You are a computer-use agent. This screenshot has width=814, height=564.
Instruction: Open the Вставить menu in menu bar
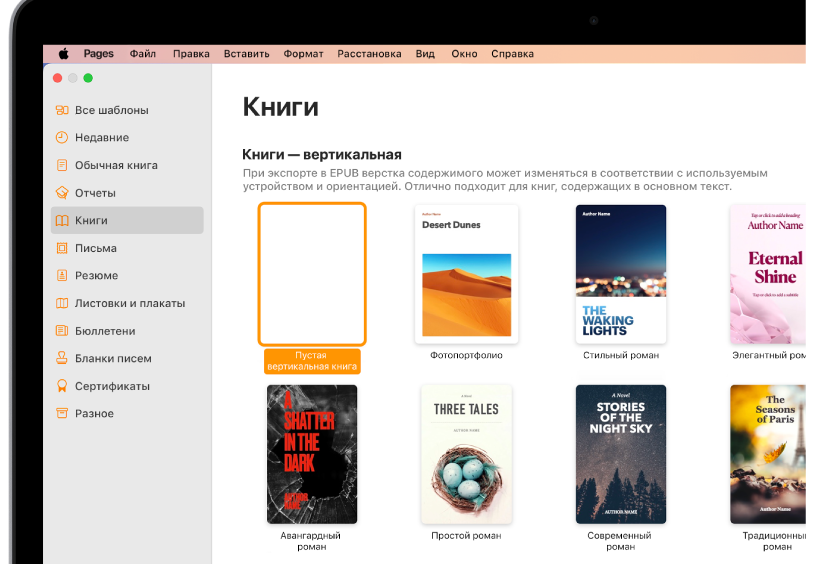tap(246, 54)
